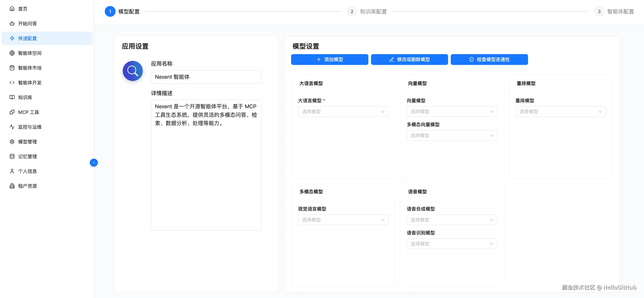Click the shopping bag icon for 智能体市场
The width and height of the screenshot is (644, 298).
[12, 68]
